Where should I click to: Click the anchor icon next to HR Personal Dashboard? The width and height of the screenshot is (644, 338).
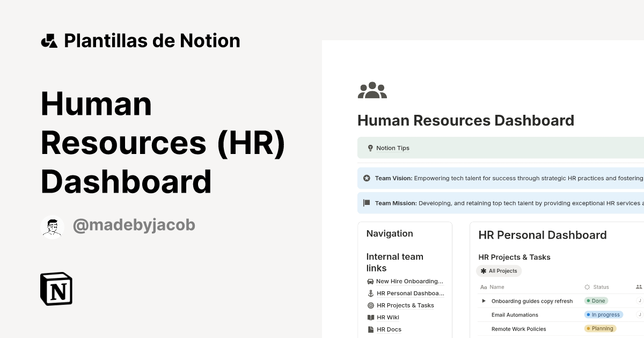click(370, 293)
